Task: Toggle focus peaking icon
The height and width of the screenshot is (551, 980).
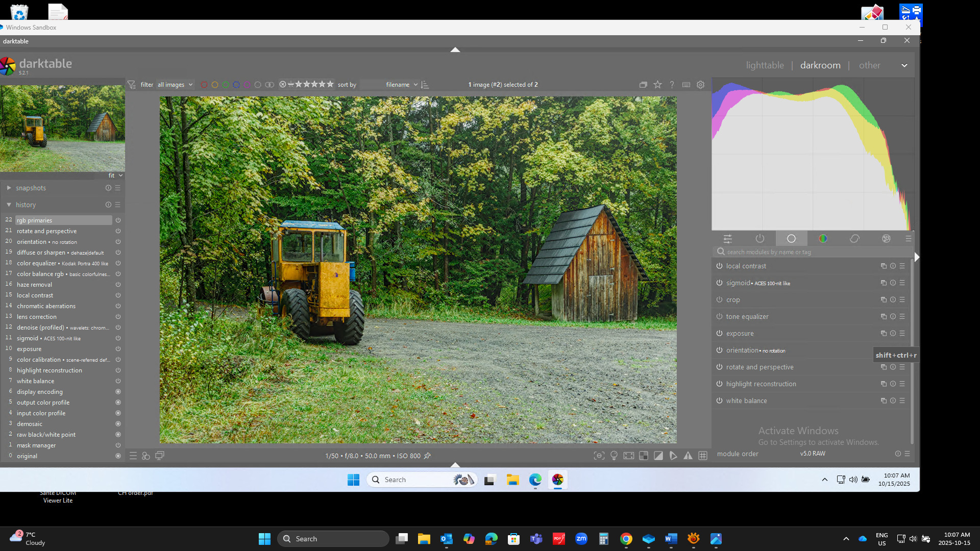Action: coord(599,456)
